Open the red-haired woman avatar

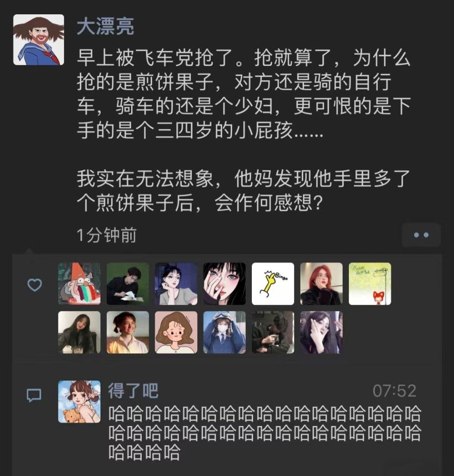pos(321,284)
